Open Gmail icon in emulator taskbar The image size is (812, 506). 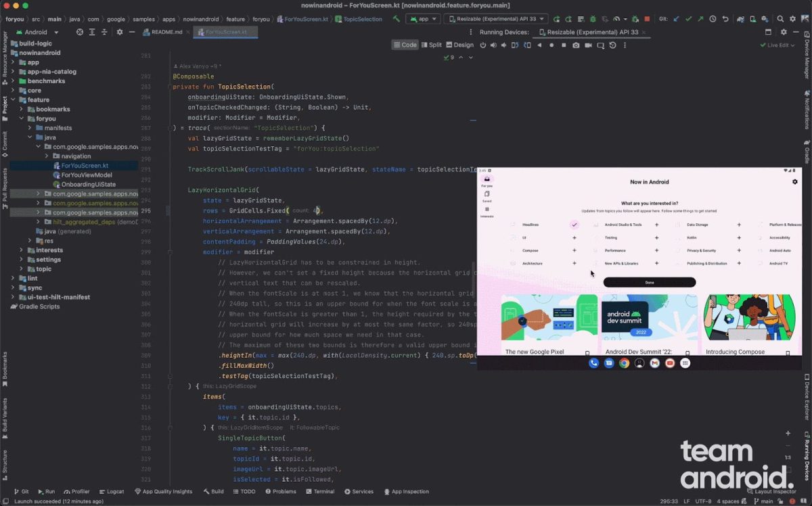click(654, 363)
